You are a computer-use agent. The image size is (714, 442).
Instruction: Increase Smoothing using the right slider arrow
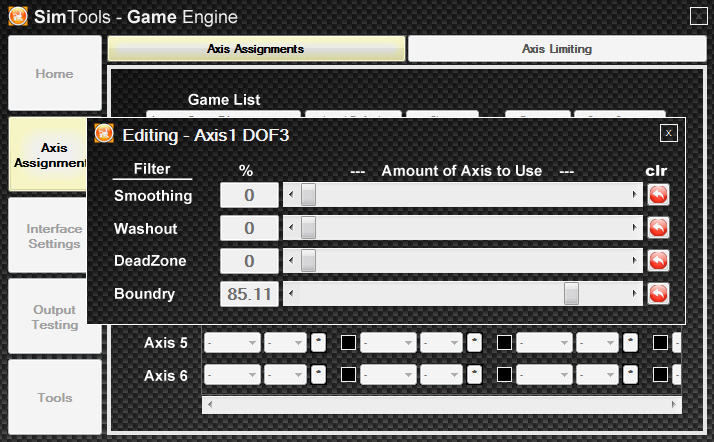tap(634, 195)
